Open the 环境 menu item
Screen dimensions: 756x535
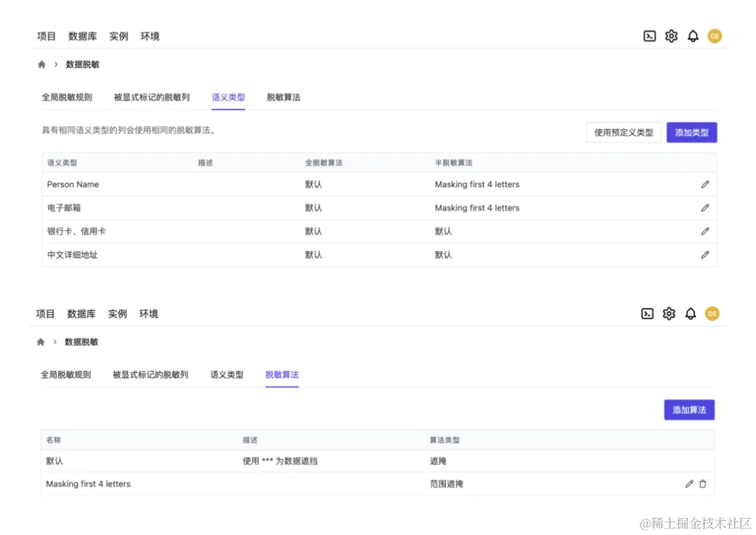[149, 36]
